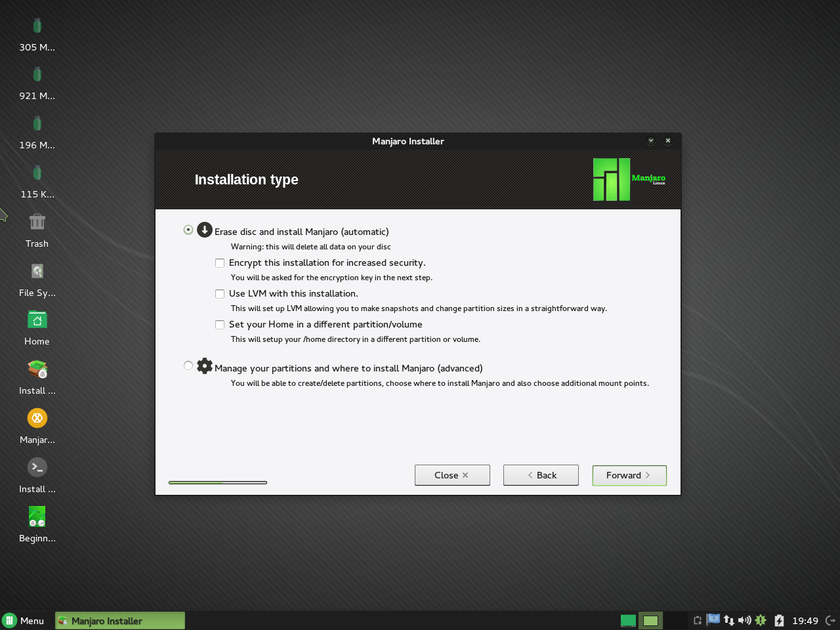Click the installer progress bar
Viewport: 840px width, 630px height.
click(x=218, y=482)
